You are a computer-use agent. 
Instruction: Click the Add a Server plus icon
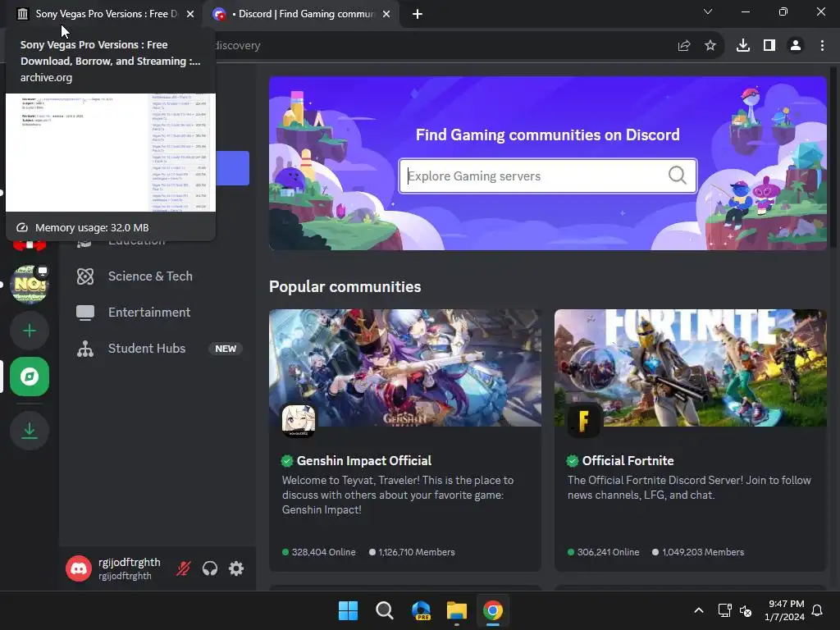pyautogui.click(x=30, y=331)
